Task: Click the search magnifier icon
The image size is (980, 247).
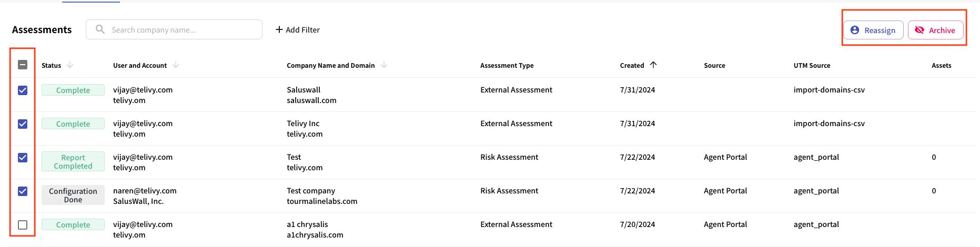Action: pos(100,29)
